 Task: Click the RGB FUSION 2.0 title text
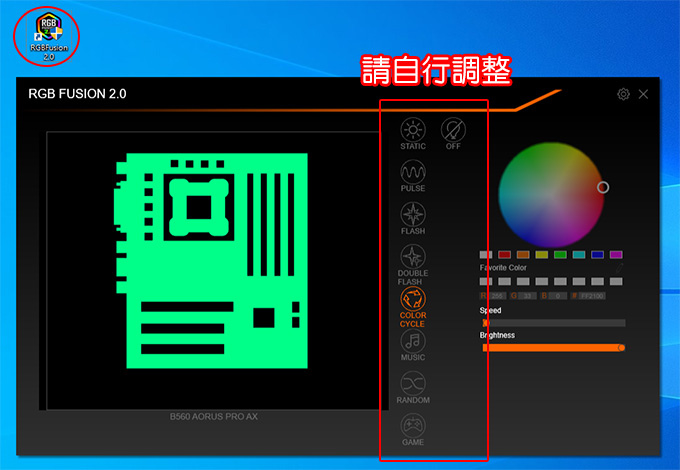77,94
